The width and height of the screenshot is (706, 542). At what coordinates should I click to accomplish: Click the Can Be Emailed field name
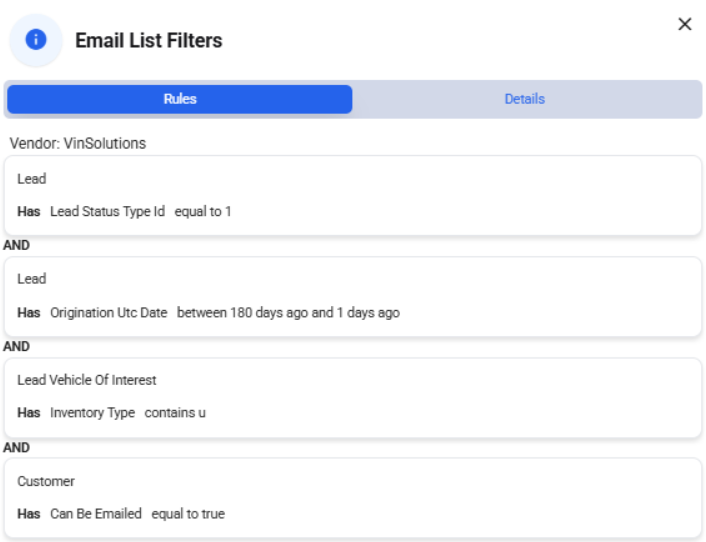[96, 514]
